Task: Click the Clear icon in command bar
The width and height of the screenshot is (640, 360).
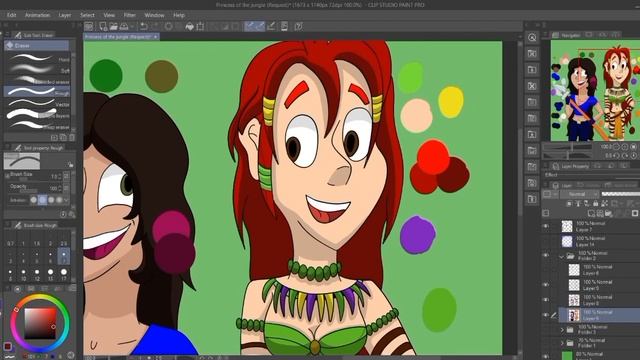Action: pos(169,27)
